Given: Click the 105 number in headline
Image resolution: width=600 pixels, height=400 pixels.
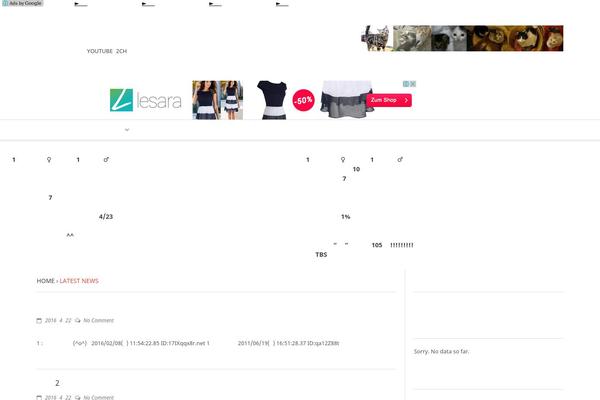Looking at the screenshot, I should tap(377, 245).
